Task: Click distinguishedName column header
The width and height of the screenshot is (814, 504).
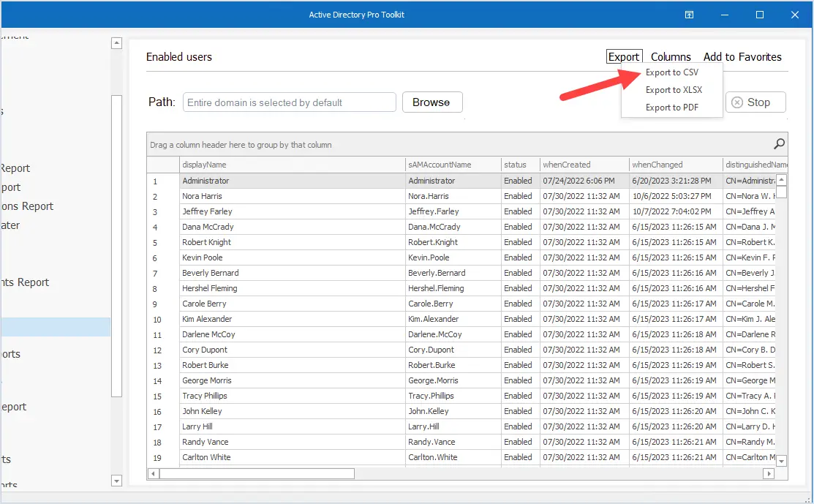Action: (x=755, y=165)
